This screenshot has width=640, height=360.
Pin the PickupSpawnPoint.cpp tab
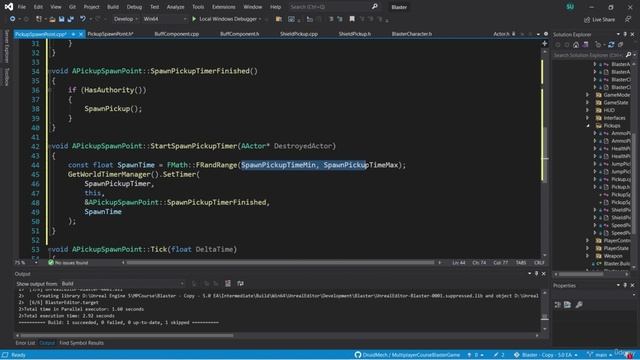click(73, 34)
